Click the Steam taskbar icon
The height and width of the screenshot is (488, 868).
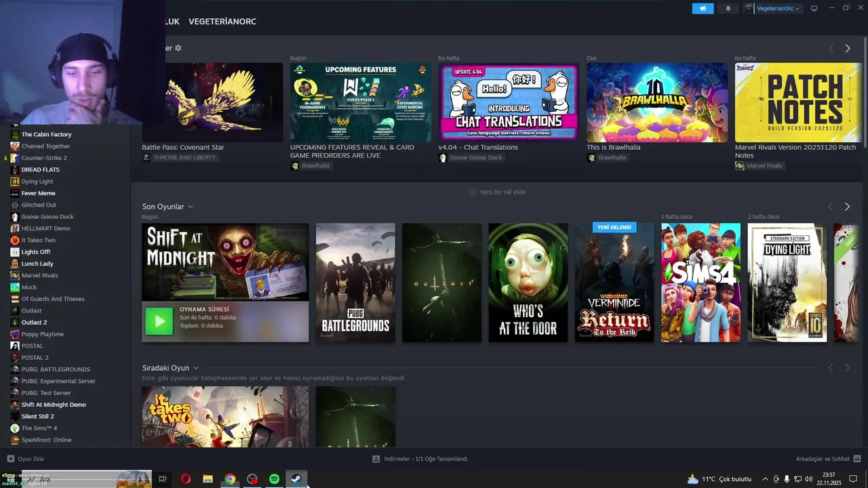[296, 479]
